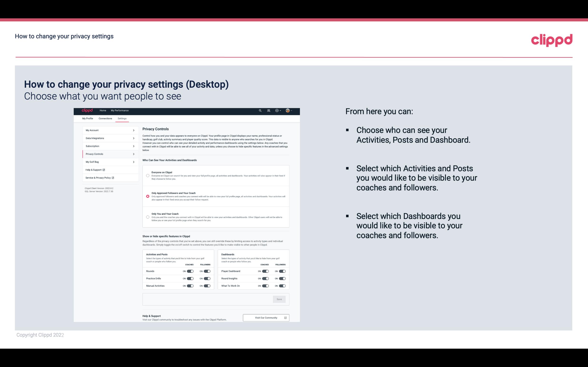Click the Player Dashboard followers toggle
The width and height of the screenshot is (588, 367).
282,271
